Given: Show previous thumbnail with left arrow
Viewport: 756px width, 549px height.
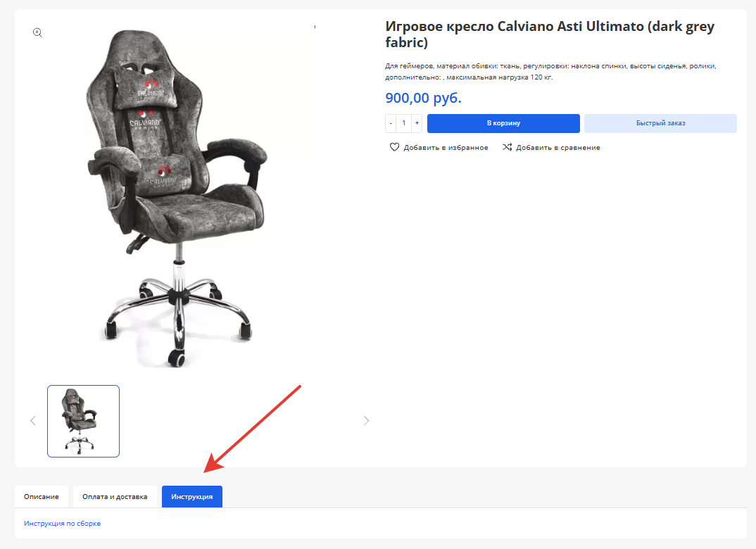Looking at the screenshot, I should pos(33,421).
